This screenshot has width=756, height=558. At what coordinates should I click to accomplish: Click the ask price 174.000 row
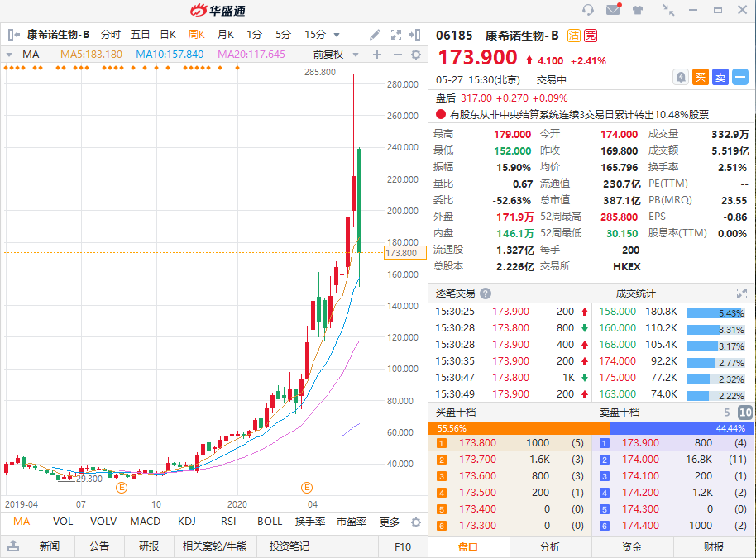pos(673,460)
